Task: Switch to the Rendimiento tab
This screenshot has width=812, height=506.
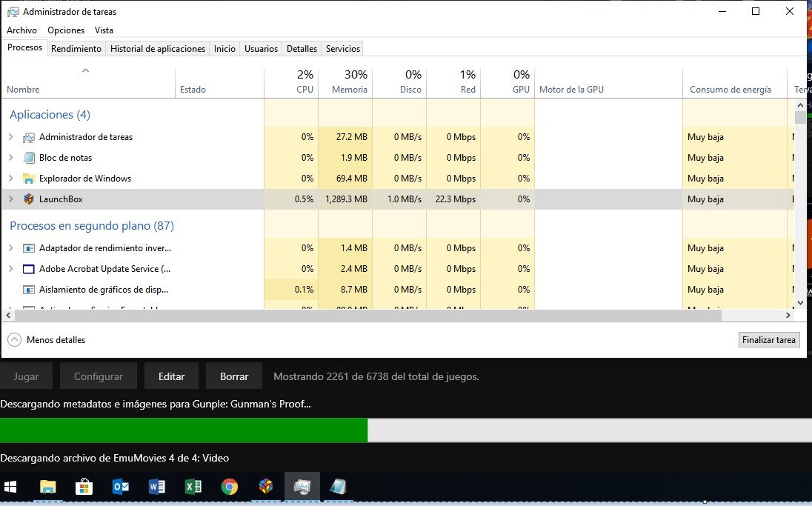Action: point(76,49)
